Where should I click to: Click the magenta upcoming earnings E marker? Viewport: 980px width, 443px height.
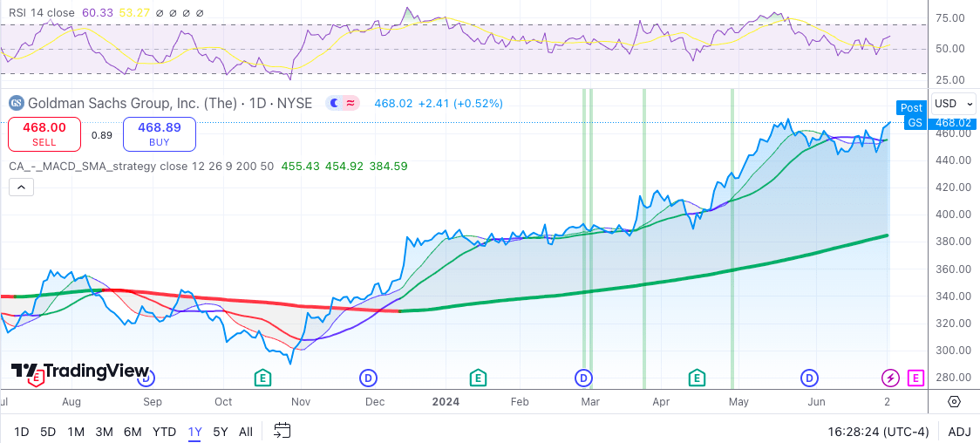pyautogui.click(x=915, y=378)
